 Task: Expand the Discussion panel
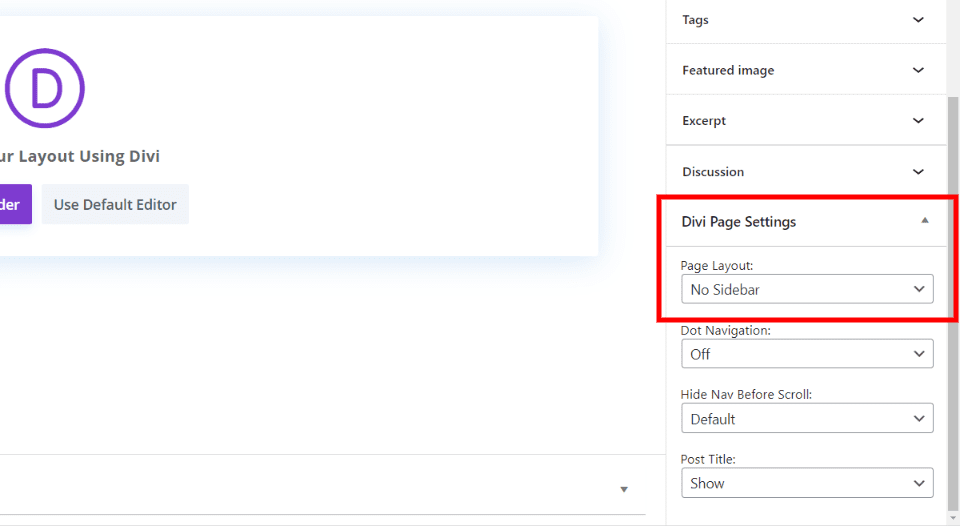point(806,171)
